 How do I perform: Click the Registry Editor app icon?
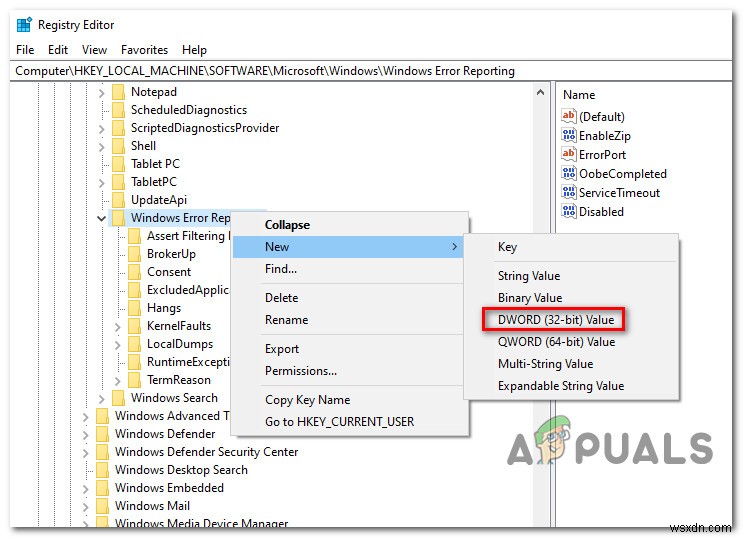click(x=24, y=24)
